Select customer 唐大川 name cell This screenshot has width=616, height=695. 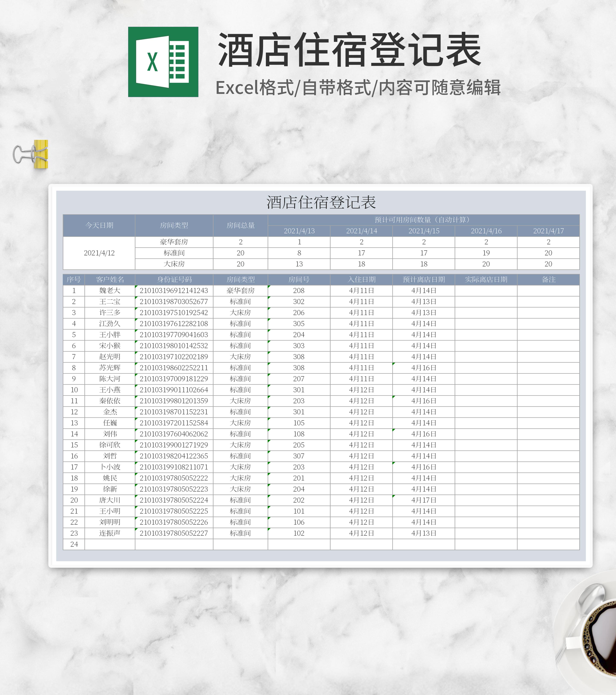tap(110, 500)
